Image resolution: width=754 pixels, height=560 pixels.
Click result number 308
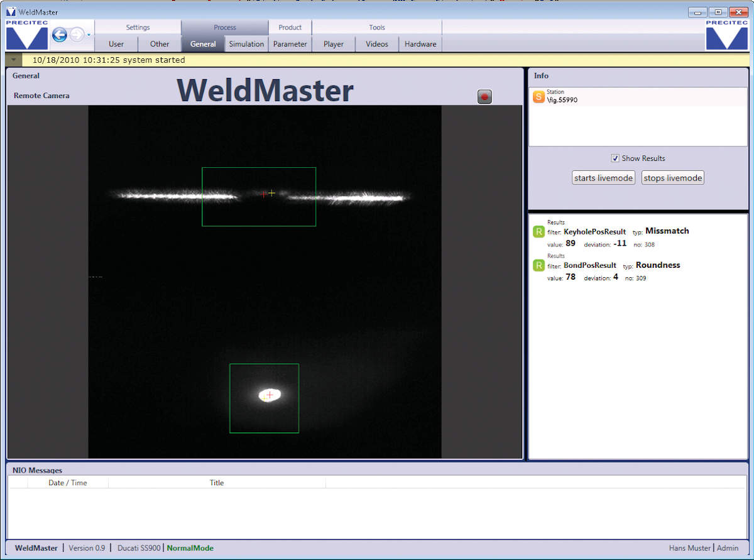649,244
